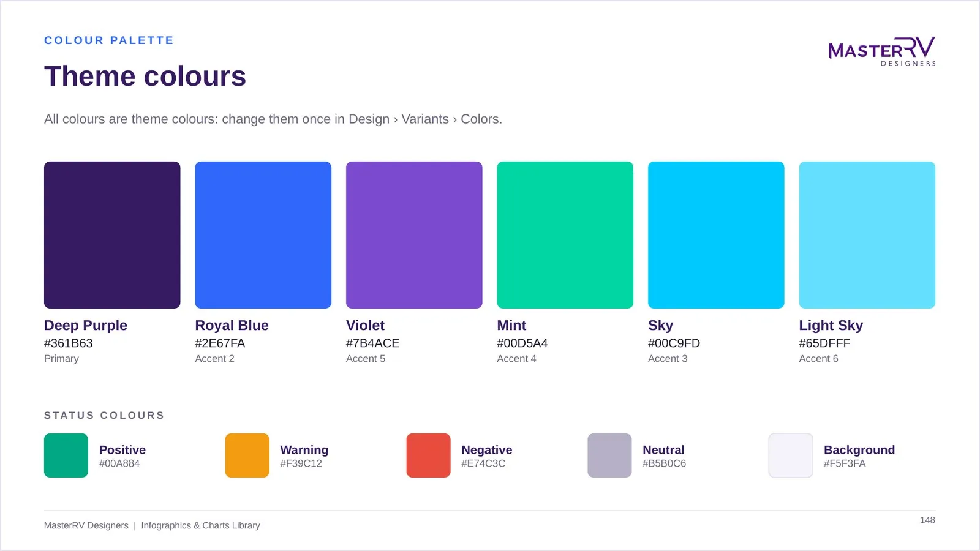This screenshot has height=551, width=980.
Task: Click the 'Accent 4' label
Action: tap(516, 359)
